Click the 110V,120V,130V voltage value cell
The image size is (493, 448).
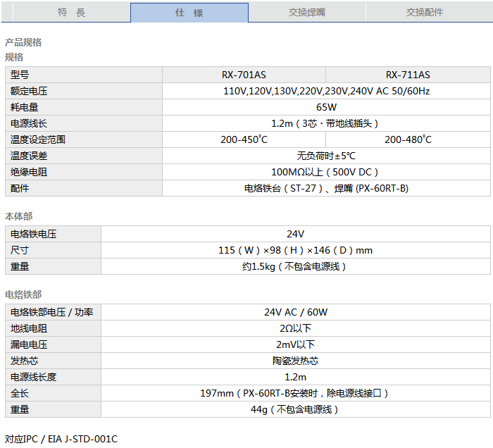[x=326, y=91]
